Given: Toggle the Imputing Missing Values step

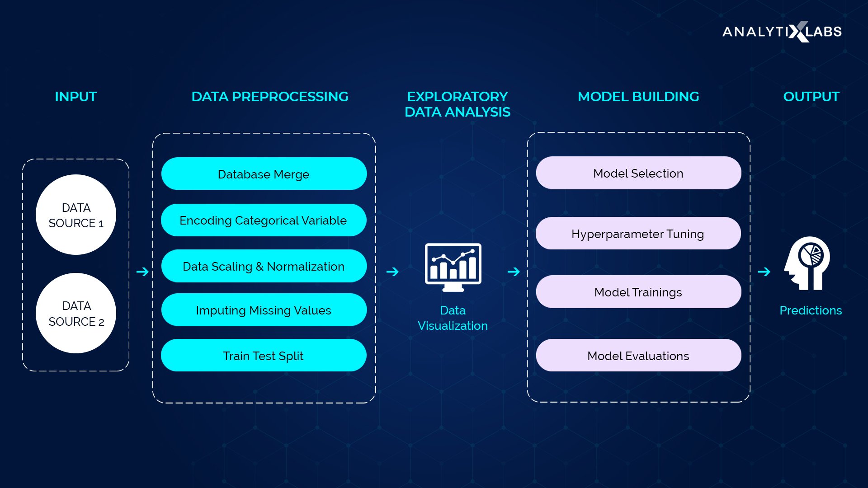Looking at the screenshot, I should (x=264, y=310).
